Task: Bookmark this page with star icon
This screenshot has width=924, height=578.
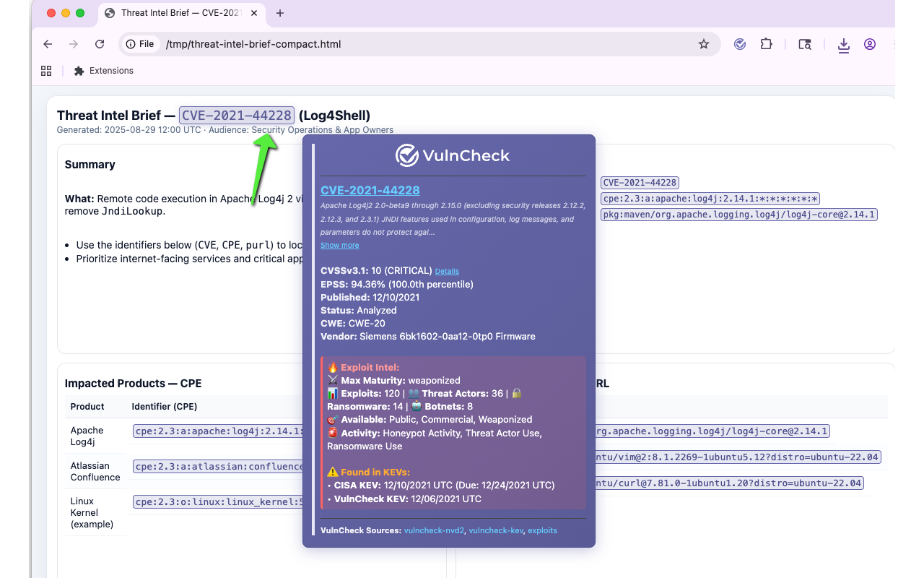Action: click(x=704, y=44)
